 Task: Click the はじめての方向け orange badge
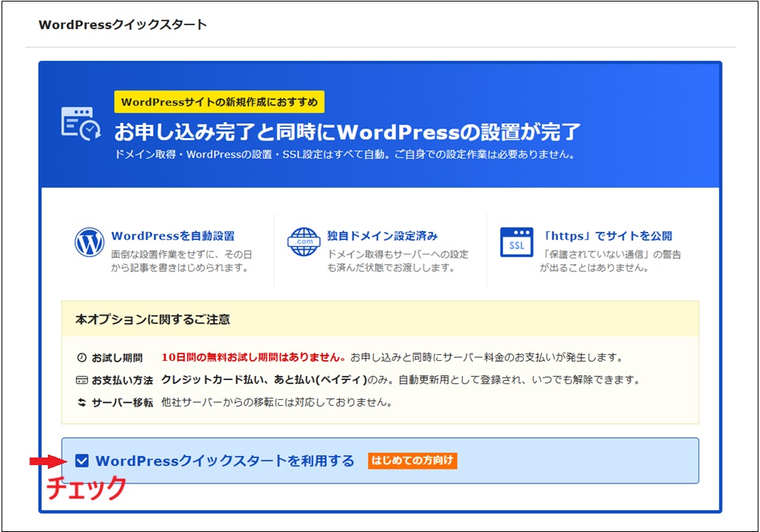412,461
